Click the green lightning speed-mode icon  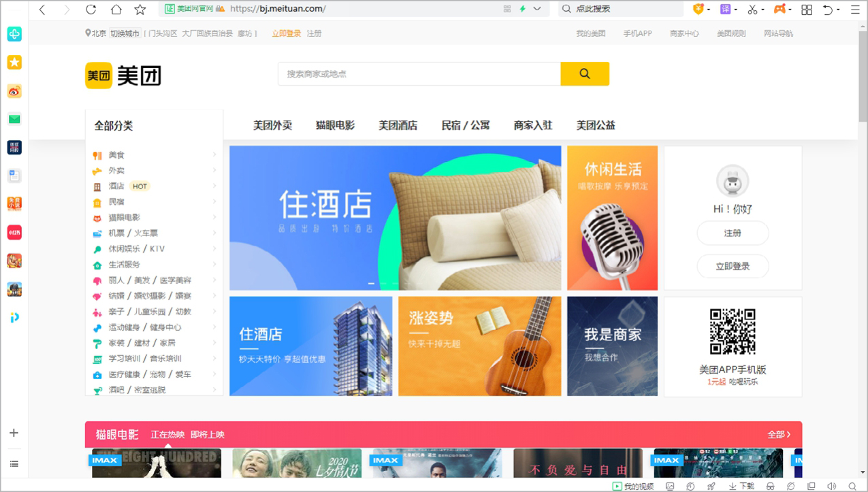pos(523,10)
